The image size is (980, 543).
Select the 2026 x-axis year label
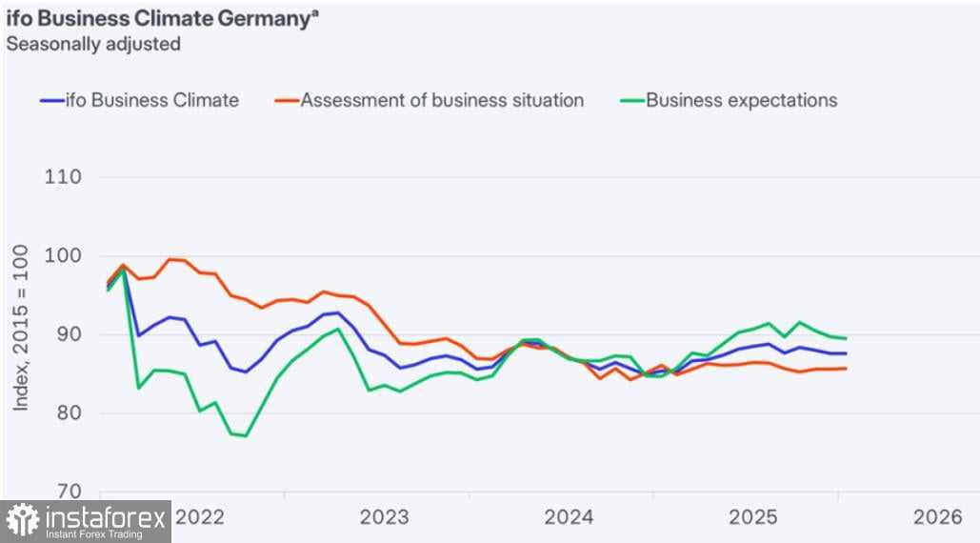pos(938,517)
